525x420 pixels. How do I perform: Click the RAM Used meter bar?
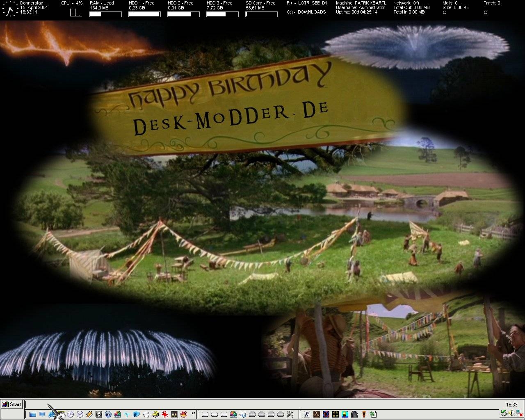(105, 14)
